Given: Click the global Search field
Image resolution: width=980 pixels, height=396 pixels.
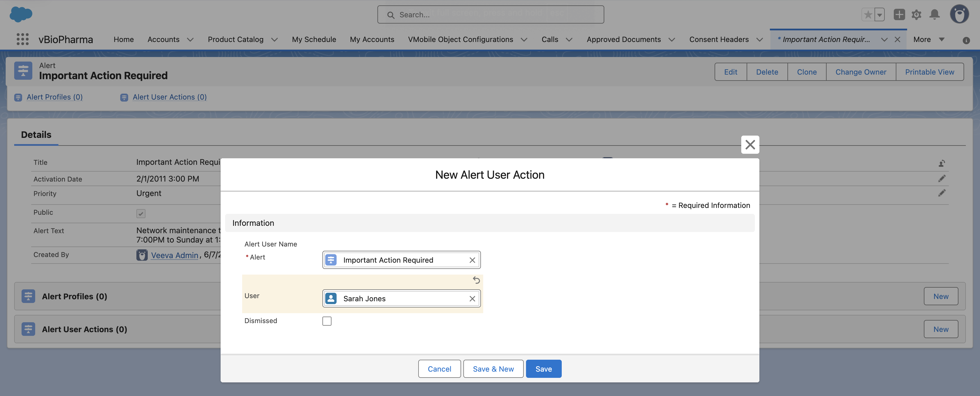Looking at the screenshot, I should coord(490,14).
